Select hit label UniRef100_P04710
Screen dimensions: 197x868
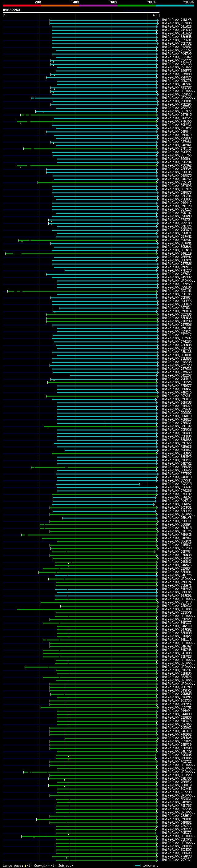[177, 501]
